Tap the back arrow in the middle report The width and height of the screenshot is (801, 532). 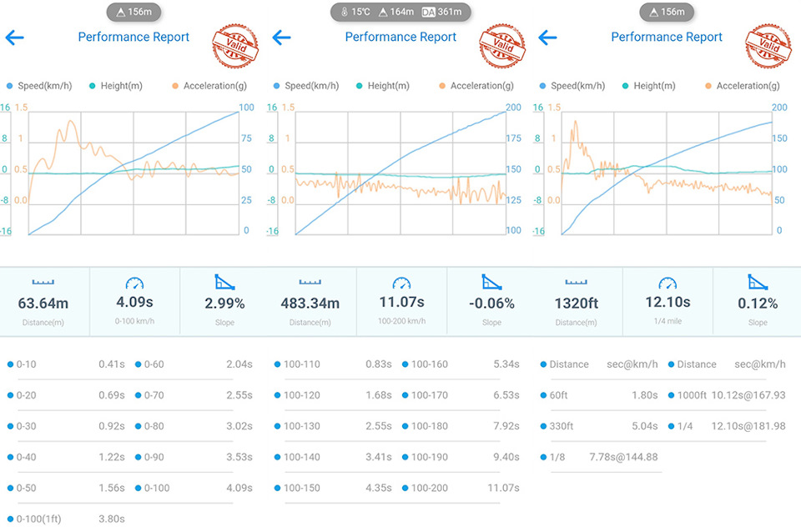(x=282, y=38)
